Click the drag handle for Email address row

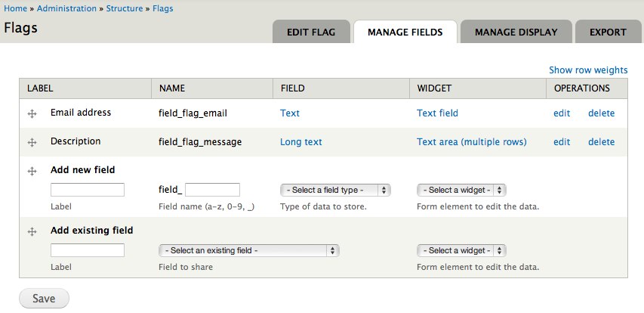click(32, 114)
